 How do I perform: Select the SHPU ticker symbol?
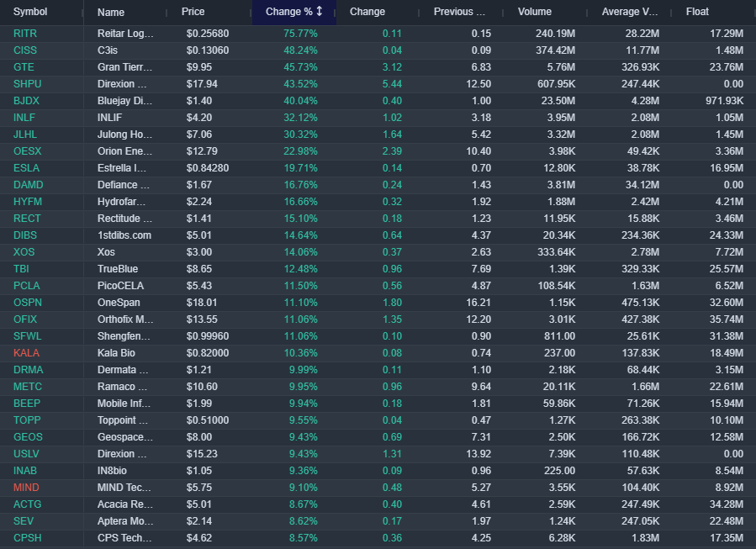click(x=28, y=84)
